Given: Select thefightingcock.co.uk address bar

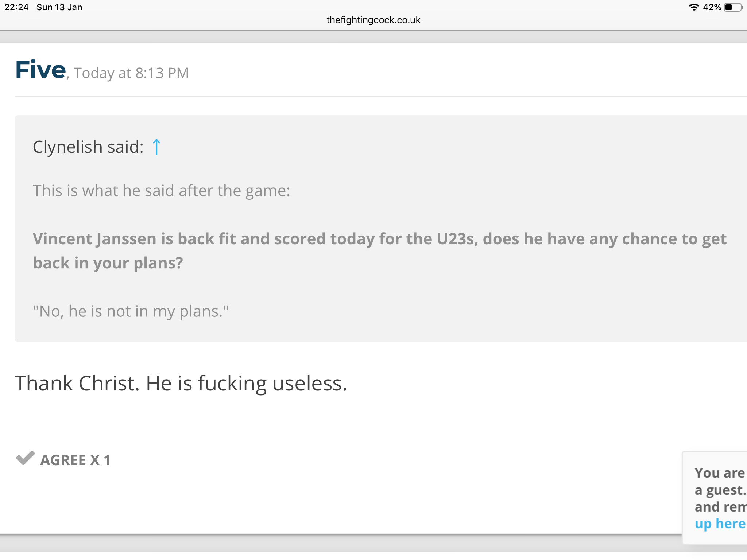Looking at the screenshot, I should [x=373, y=20].
